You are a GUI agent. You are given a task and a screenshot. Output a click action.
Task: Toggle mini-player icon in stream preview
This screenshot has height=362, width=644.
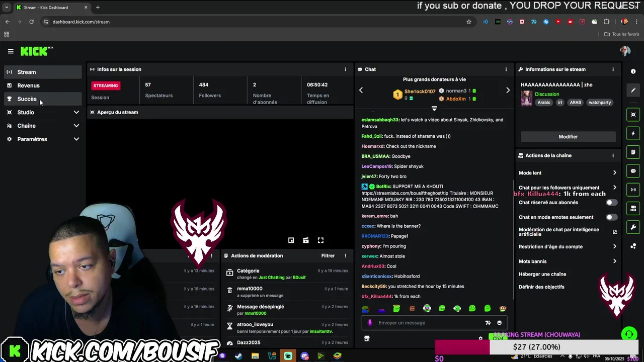[x=291, y=240]
